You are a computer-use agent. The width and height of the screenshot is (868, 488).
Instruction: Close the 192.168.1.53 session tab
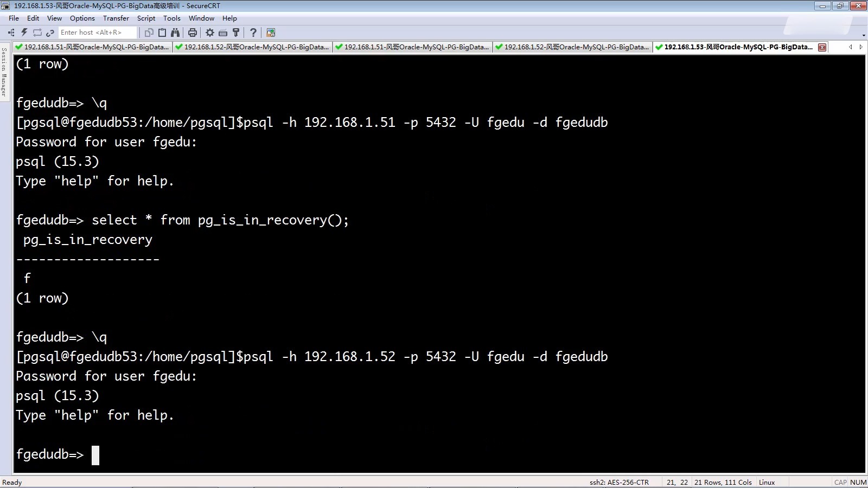pos(822,47)
